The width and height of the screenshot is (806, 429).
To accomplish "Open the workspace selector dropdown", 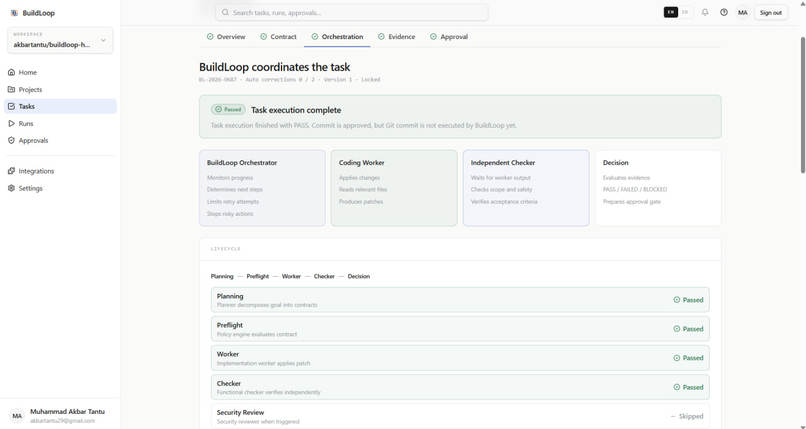I will [x=60, y=41].
